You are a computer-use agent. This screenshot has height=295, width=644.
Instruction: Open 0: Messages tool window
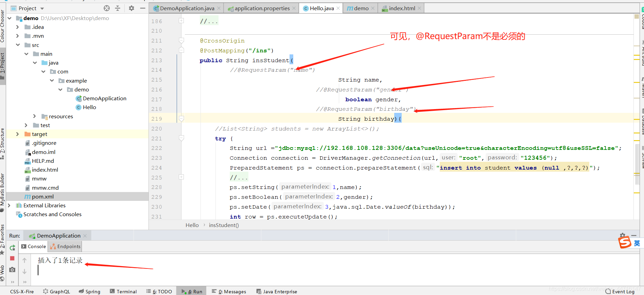[229, 292]
